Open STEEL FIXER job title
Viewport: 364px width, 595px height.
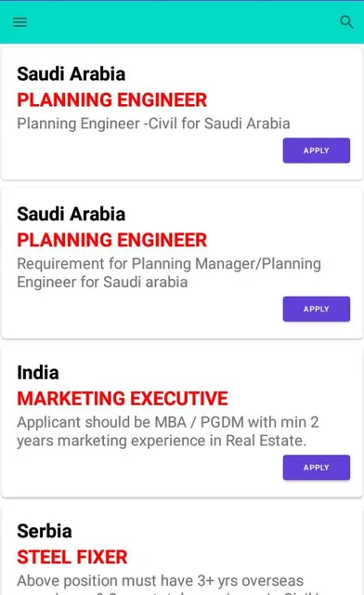[72, 558]
